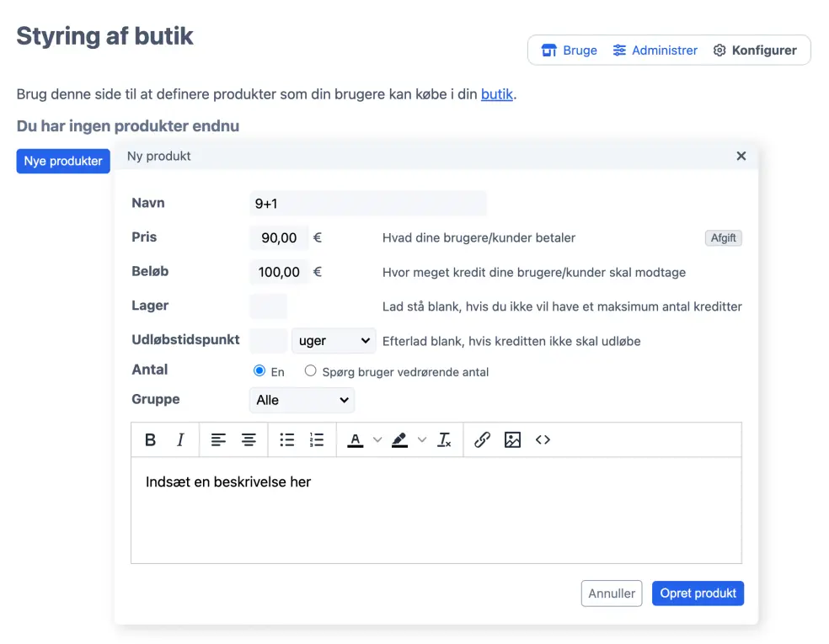Insert a bulleted list
This screenshot has height=644, width=829.
tap(287, 439)
